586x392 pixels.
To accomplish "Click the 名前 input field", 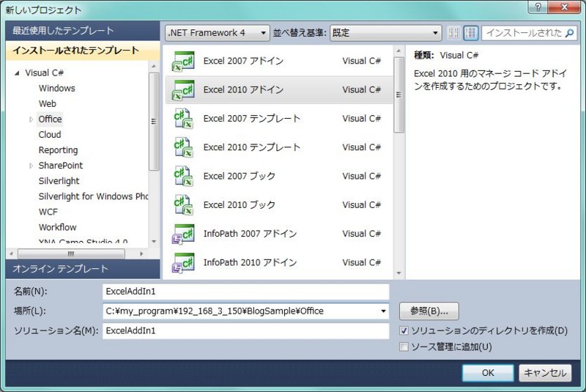I will coord(246,292).
